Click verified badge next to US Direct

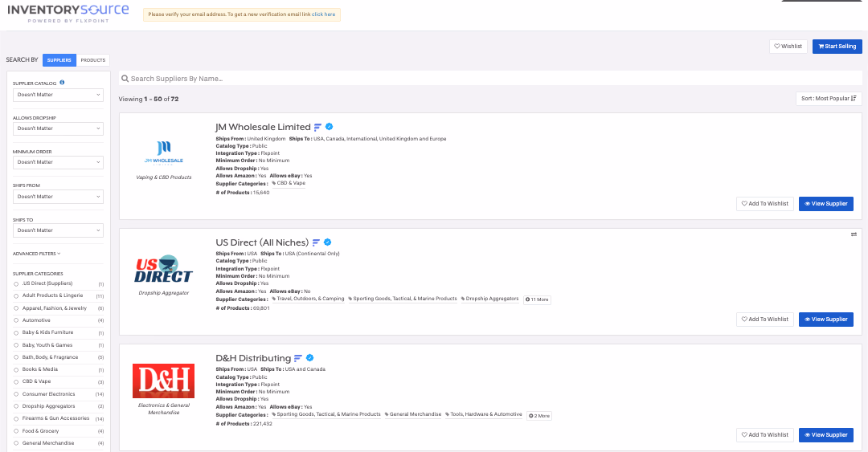pos(327,242)
